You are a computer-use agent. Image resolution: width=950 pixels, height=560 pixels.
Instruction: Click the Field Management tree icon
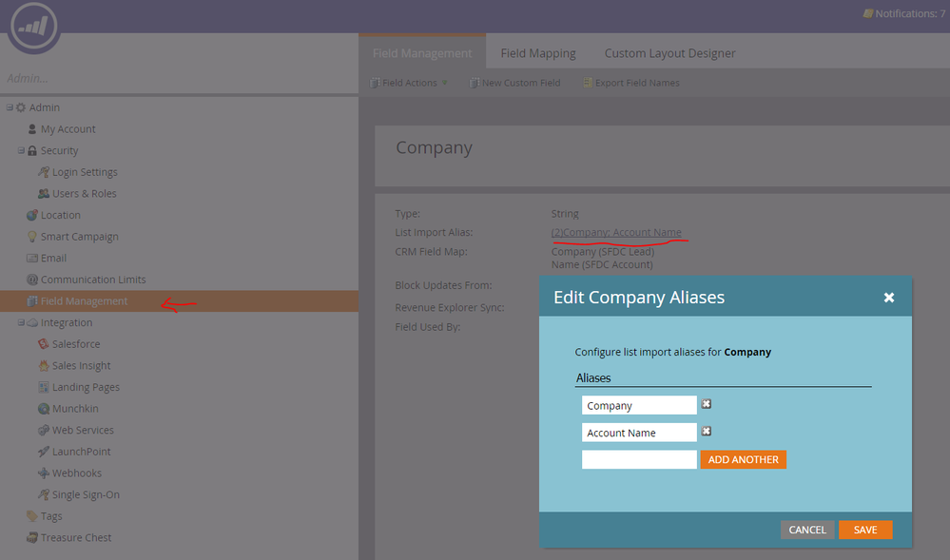click(x=32, y=301)
